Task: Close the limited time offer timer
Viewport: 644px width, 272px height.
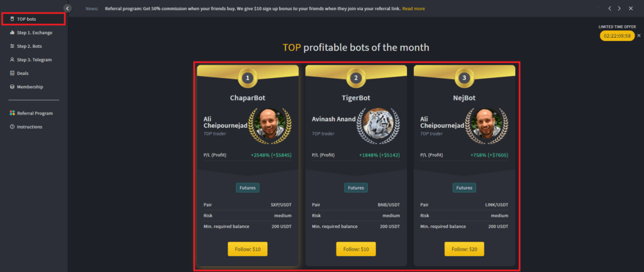Action: [639, 36]
